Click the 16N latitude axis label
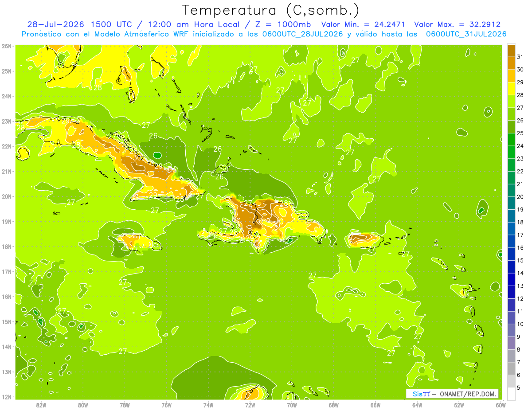The image size is (532, 411). coord(7,297)
